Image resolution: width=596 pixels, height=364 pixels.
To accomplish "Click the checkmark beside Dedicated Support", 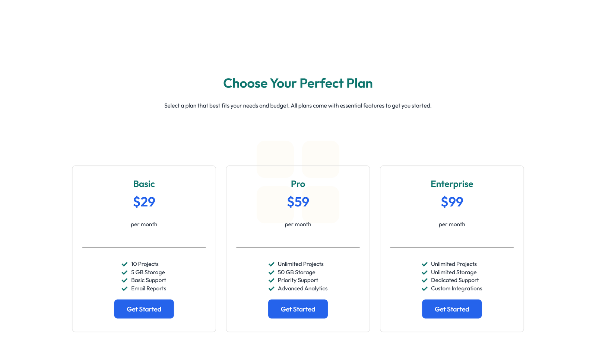I will tap(425, 280).
